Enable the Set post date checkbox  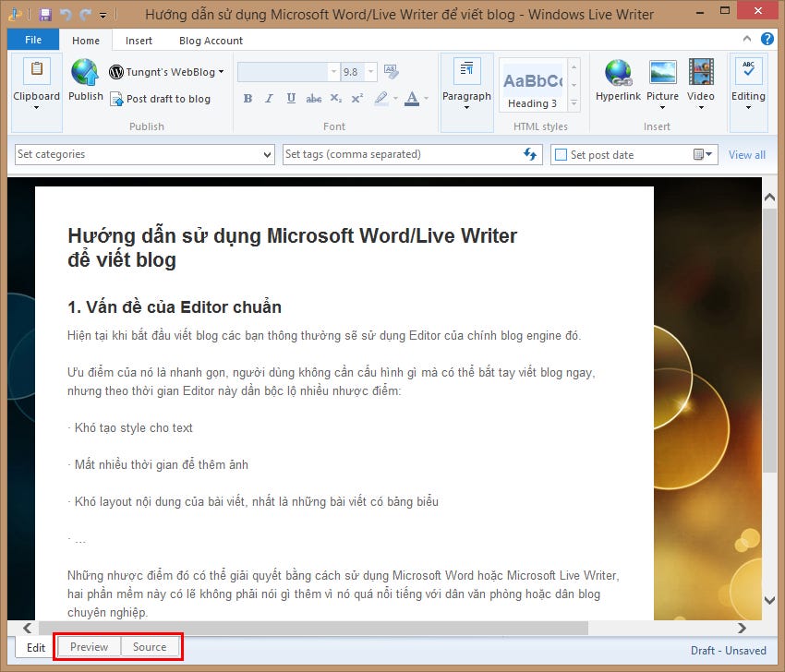point(562,154)
